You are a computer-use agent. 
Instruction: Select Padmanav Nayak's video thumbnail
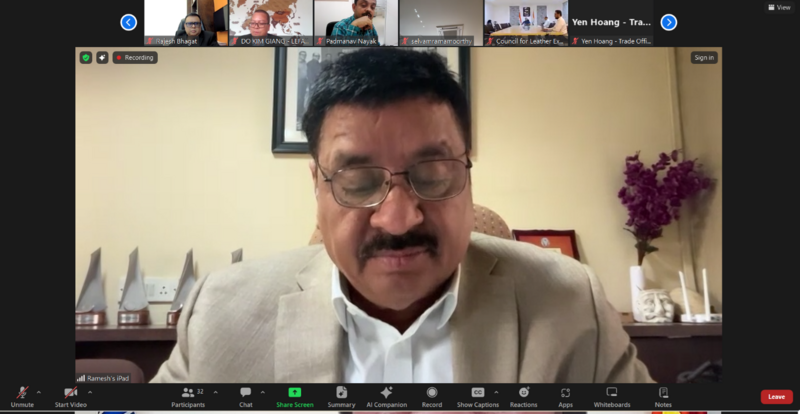tap(356, 22)
